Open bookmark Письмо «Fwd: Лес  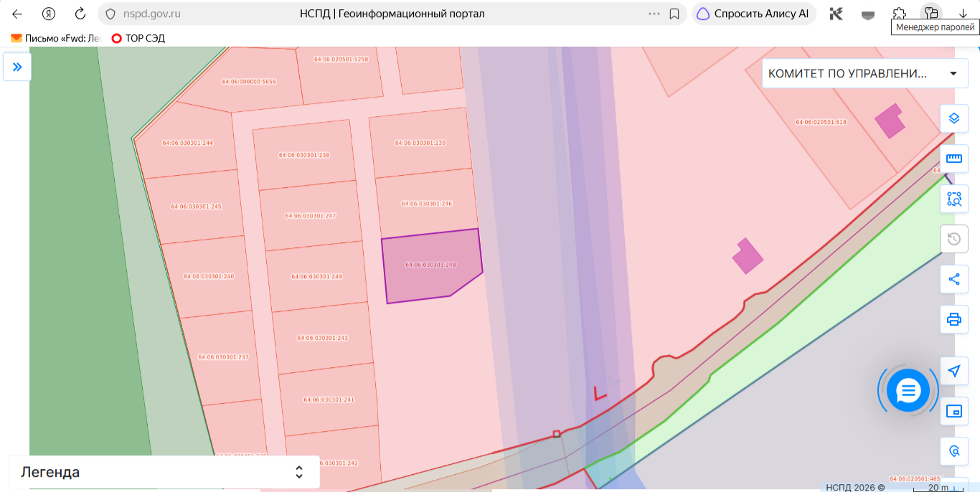tap(57, 38)
